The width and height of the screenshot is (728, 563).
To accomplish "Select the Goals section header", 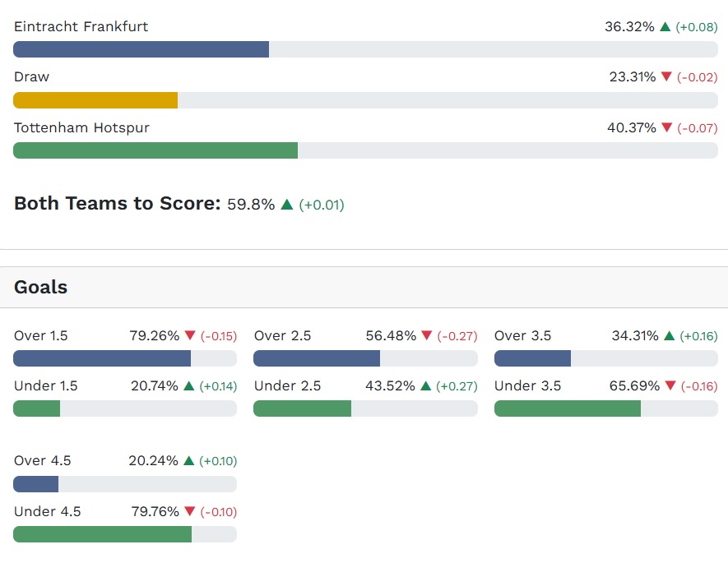I will (x=41, y=288).
